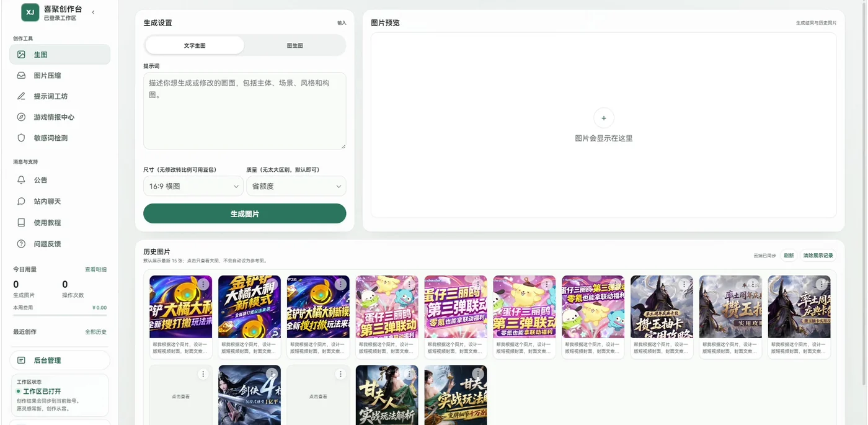
Task: Open three-dot menu on first 大橘大利 搜打撤 card
Action: [203, 284]
